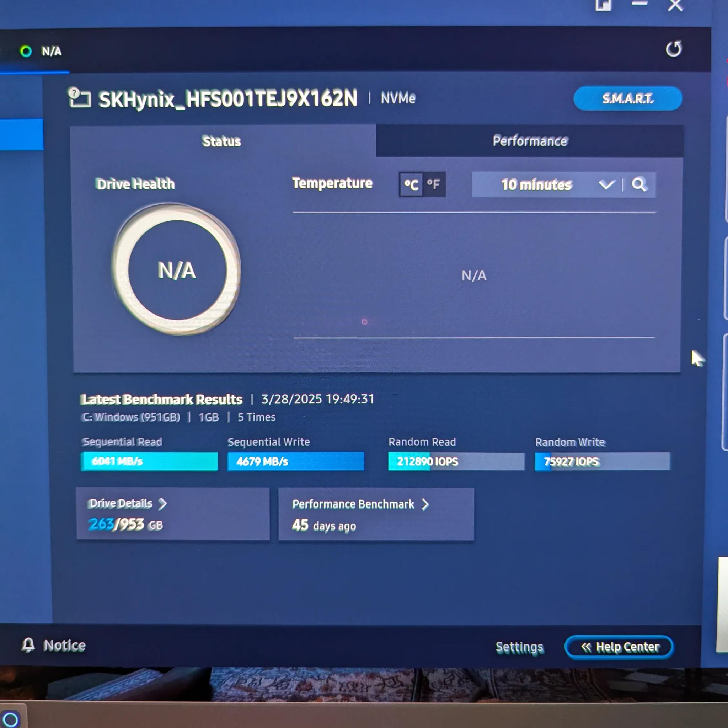The image size is (728, 728).
Task: Close the Magician window
Action: [x=675, y=5]
